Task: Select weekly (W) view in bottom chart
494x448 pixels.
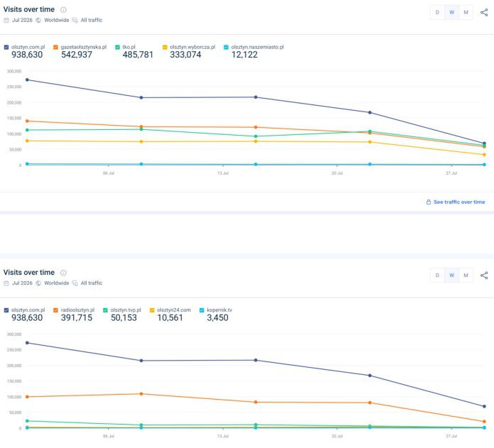Action: (x=451, y=275)
